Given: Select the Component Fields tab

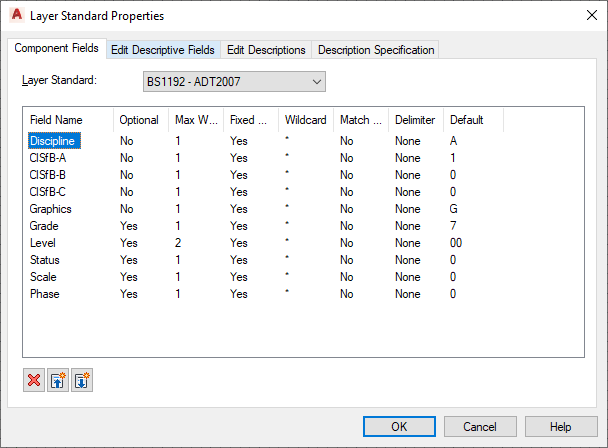Looking at the screenshot, I should pos(57,48).
